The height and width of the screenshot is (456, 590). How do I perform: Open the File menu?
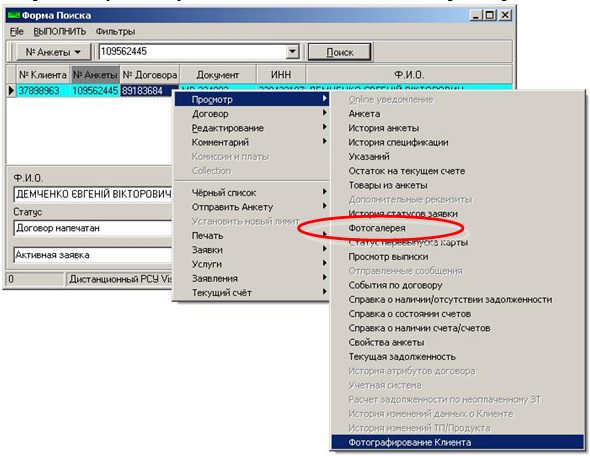pyautogui.click(x=17, y=32)
